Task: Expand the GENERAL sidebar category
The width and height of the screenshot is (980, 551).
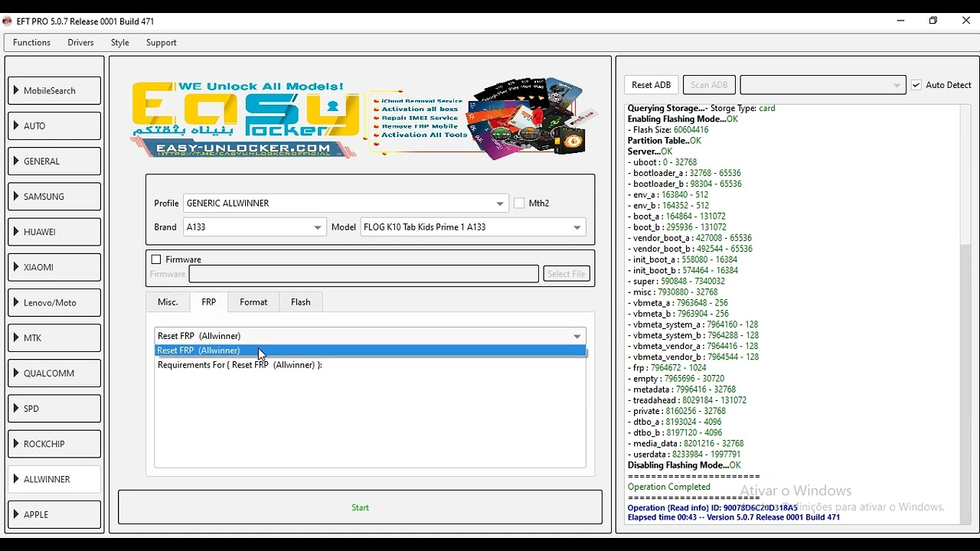Action: click(54, 161)
